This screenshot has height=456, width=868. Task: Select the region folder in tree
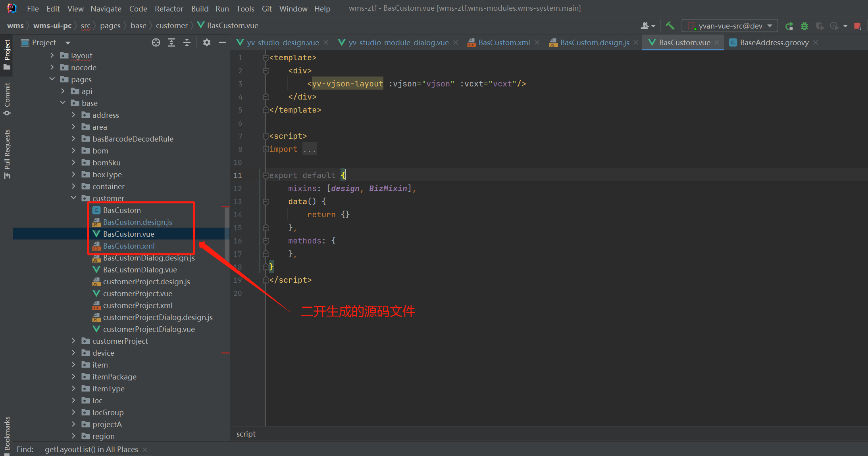click(103, 436)
